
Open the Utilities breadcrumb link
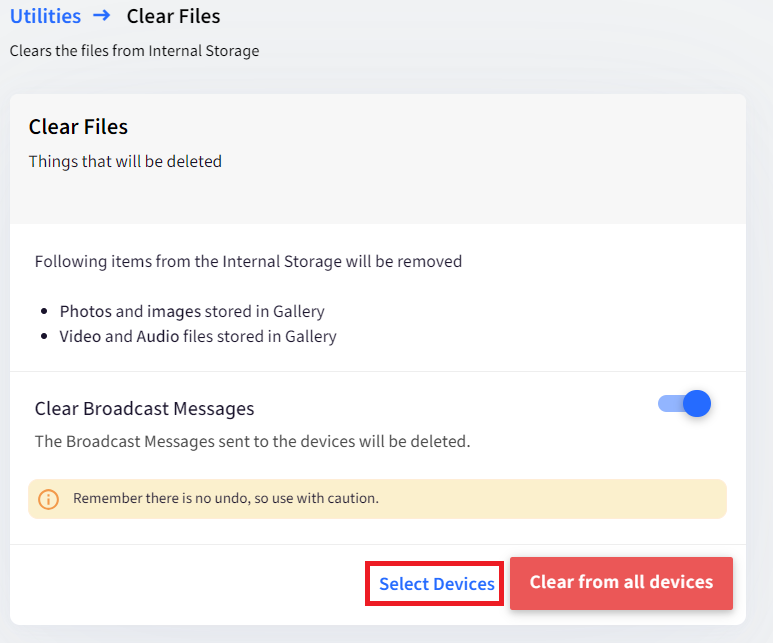pos(45,16)
